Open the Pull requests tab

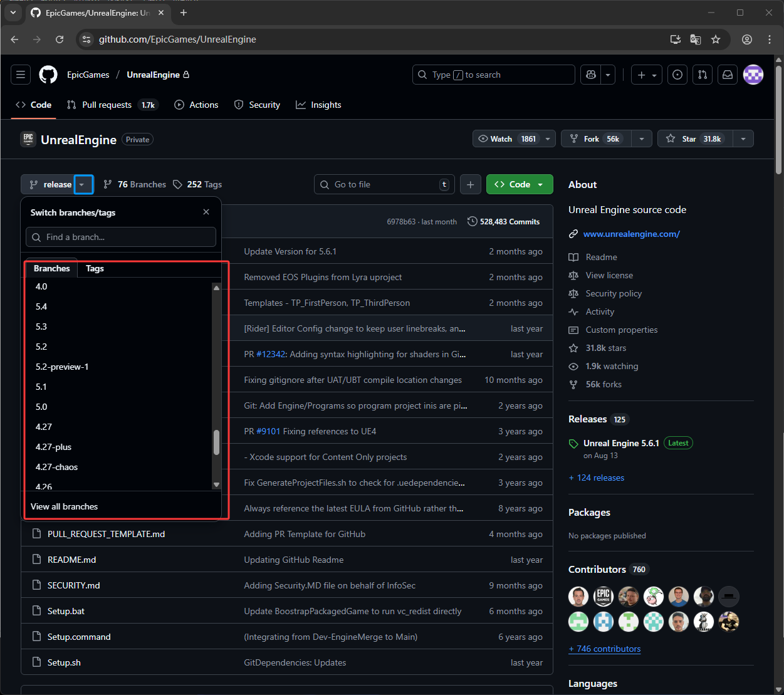click(112, 105)
